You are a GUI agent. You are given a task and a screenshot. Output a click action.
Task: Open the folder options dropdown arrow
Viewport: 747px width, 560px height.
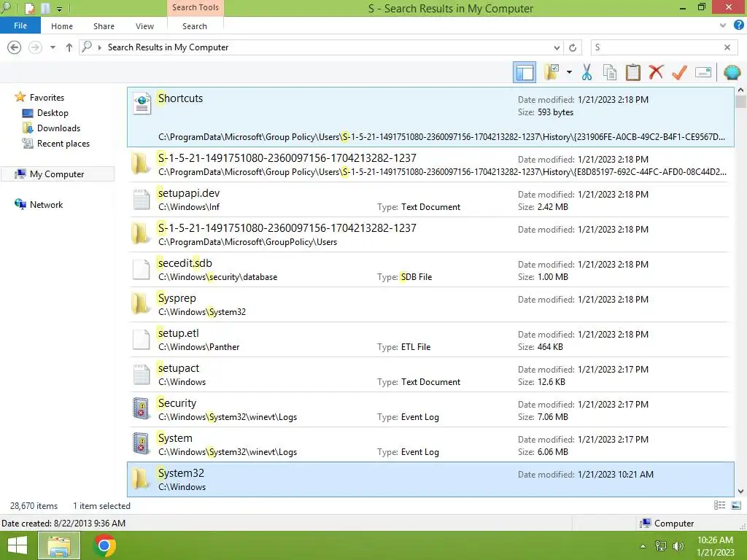tap(569, 72)
